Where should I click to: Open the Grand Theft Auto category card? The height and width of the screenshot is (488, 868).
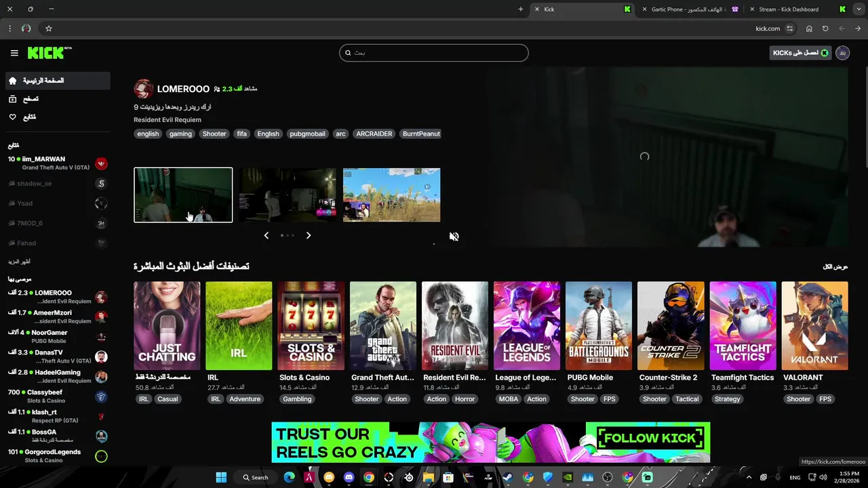pos(383,326)
